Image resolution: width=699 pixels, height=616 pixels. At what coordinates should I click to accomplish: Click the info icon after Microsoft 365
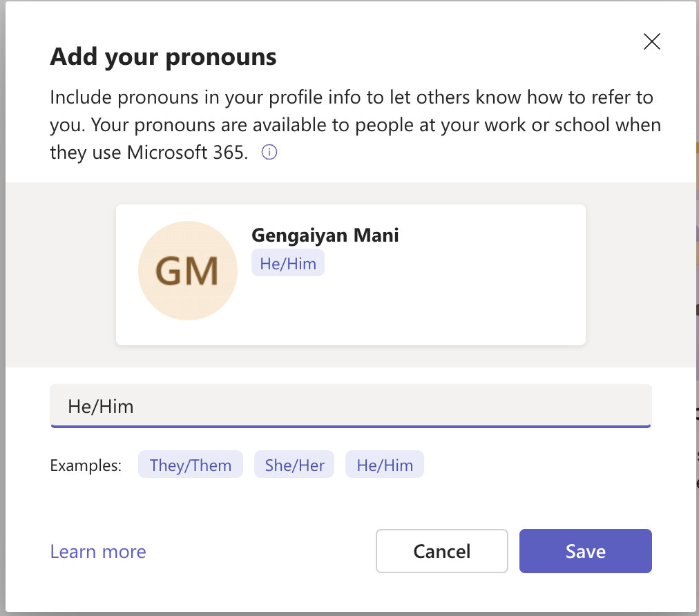click(269, 153)
